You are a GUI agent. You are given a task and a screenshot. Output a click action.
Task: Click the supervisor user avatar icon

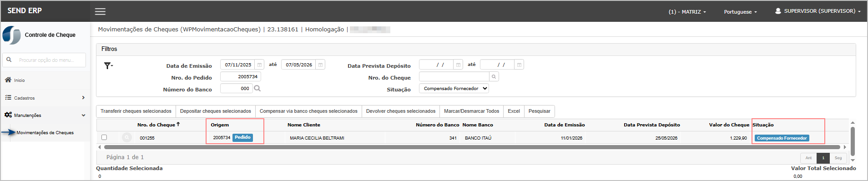[778, 11]
